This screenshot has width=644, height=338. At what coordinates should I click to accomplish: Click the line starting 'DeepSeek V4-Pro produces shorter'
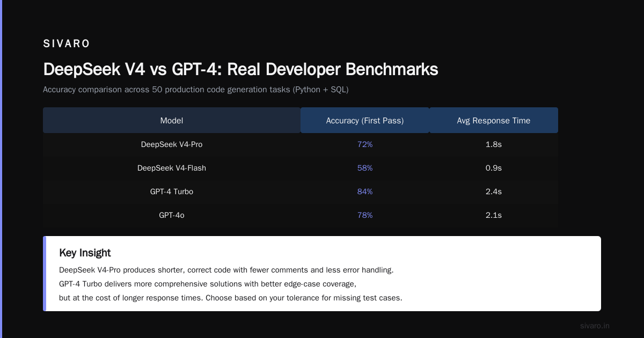click(226, 270)
